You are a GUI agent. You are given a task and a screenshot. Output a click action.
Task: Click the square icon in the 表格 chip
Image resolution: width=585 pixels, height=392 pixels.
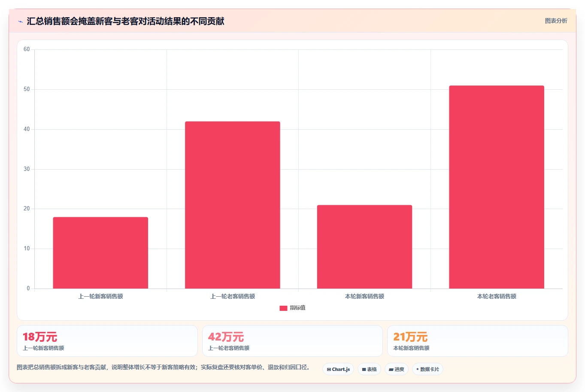pyautogui.click(x=364, y=369)
